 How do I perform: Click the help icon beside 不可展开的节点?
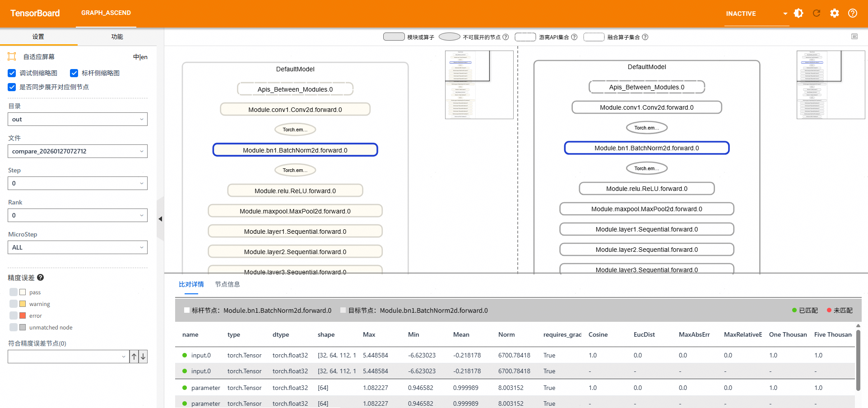tap(506, 37)
